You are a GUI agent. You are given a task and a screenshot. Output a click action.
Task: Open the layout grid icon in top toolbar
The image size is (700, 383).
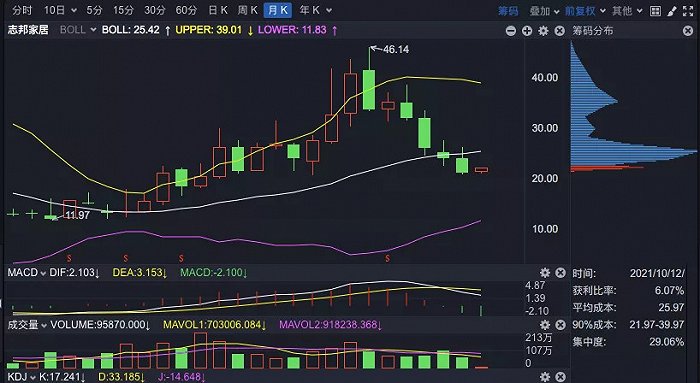pyautogui.click(x=655, y=11)
